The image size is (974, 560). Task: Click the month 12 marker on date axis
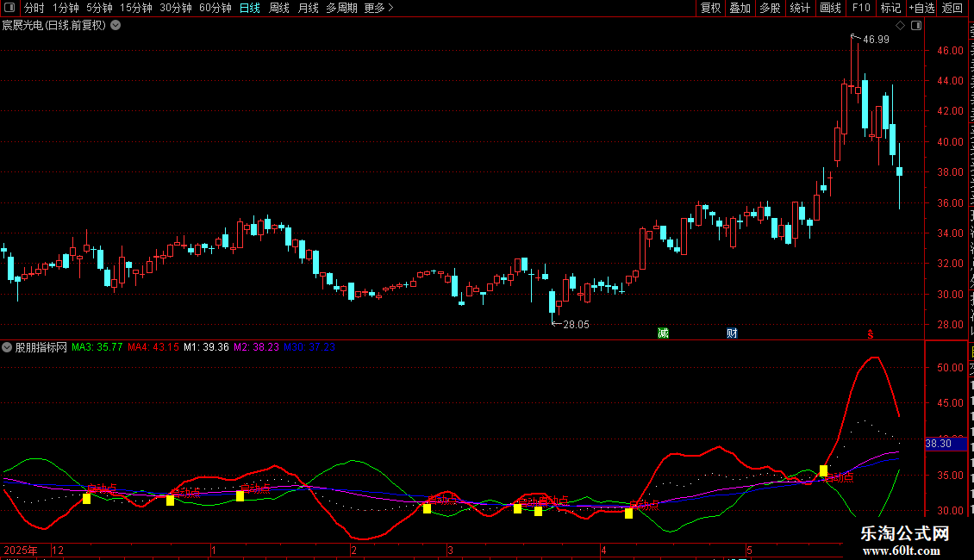[x=58, y=551]
